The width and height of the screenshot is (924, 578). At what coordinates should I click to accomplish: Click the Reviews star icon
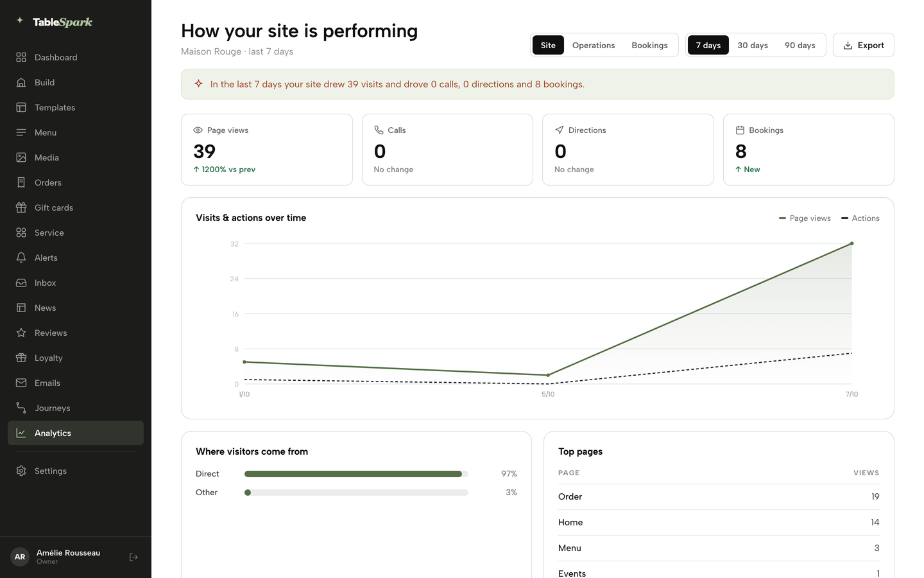[x=21, y=333]
